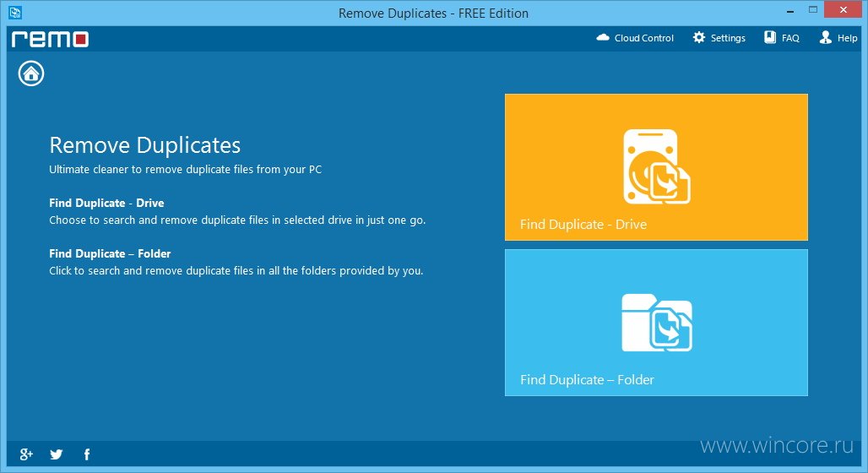Open Settings from the top bar
The width and height of the screenshot is (868, 473).
click(719, 38)
